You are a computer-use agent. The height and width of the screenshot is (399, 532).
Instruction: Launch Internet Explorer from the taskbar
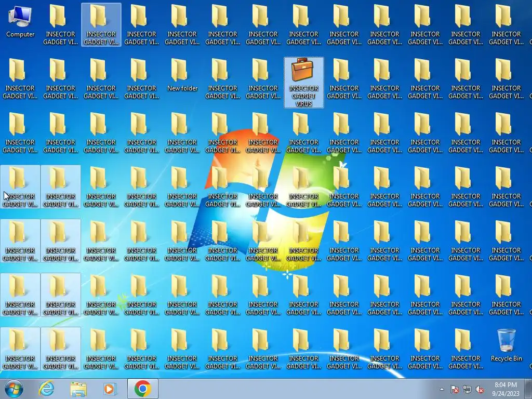click(x=46, y=389)
